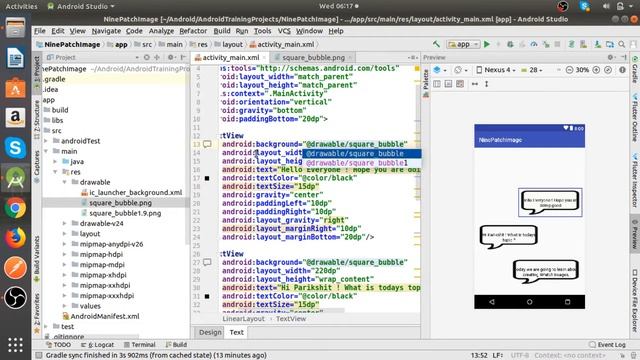Toggle the Structure side tool window tab
Viewport: 640px width, 360px height.
pos(37,119)
